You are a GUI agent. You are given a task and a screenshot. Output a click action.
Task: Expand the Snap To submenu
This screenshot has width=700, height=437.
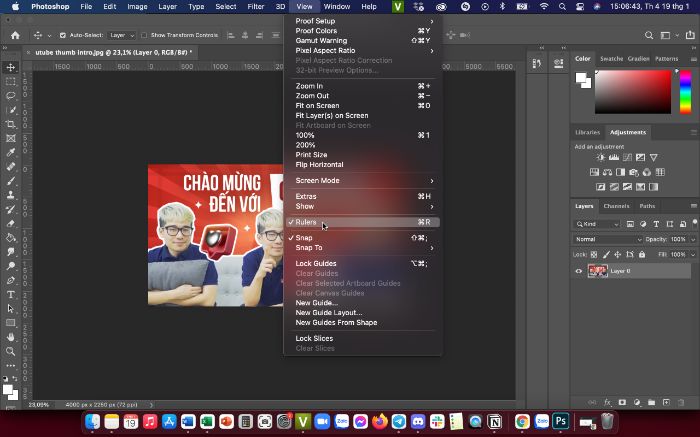362,248
